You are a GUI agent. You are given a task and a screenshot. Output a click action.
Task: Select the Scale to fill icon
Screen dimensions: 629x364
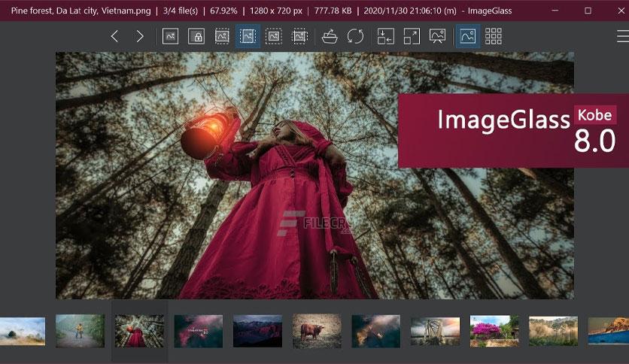point(299,37)
